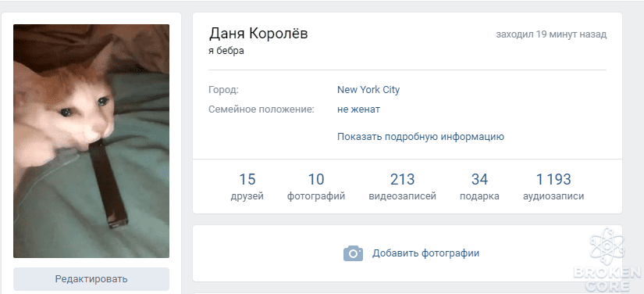Open the 34 подарка counter

click(x=479, y=187)
